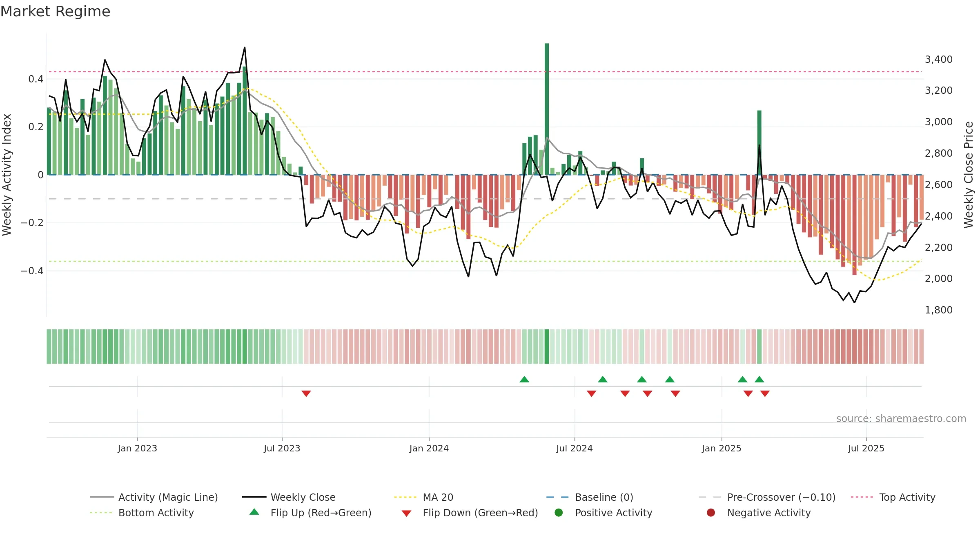Click the dark red Negative Activity circle icon
The image size is (980, 551).
[x=711, y=513]
